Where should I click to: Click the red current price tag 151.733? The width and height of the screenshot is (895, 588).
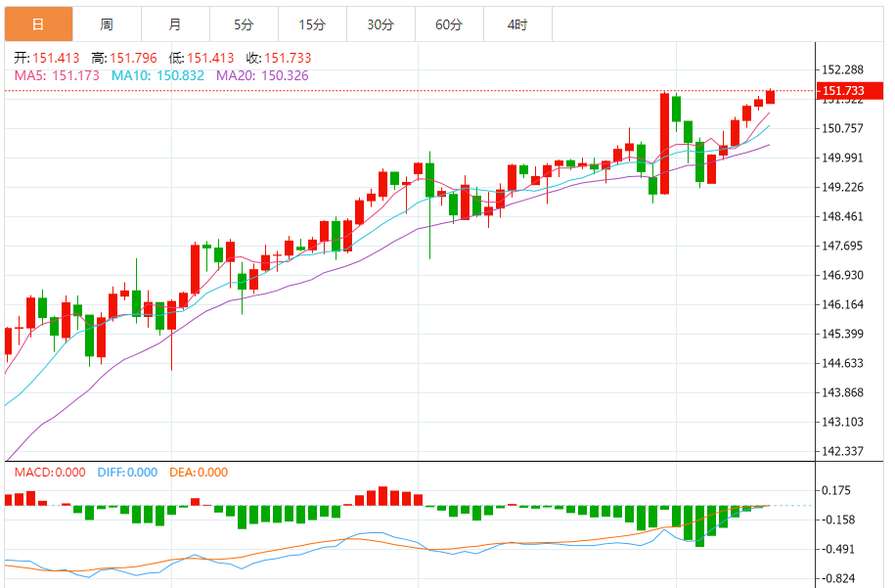coord(850,91)
